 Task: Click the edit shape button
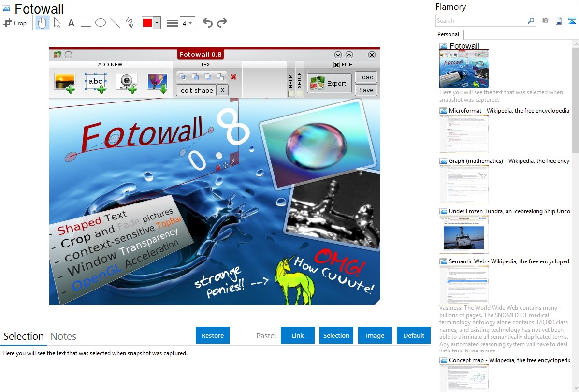[196, 90]
